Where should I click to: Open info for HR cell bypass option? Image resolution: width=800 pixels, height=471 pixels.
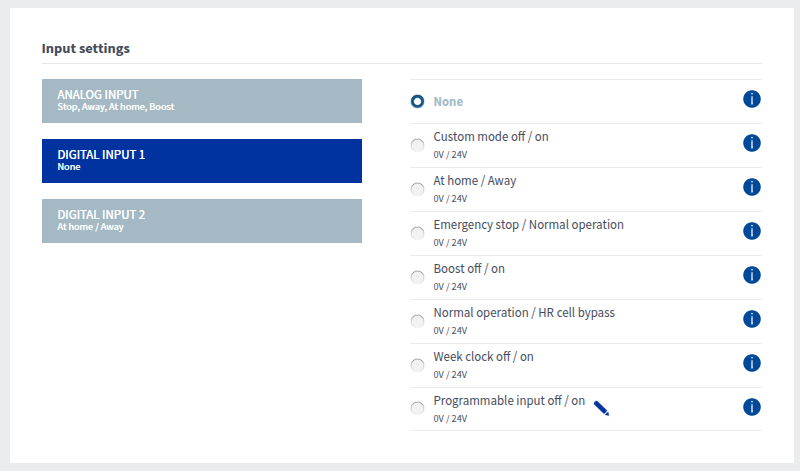point(752,319)
